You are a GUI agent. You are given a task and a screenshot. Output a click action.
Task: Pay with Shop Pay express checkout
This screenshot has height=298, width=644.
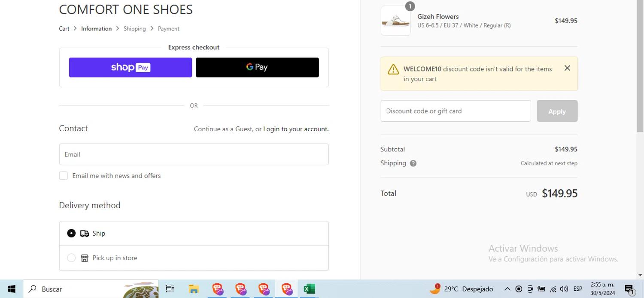[131, 68]
